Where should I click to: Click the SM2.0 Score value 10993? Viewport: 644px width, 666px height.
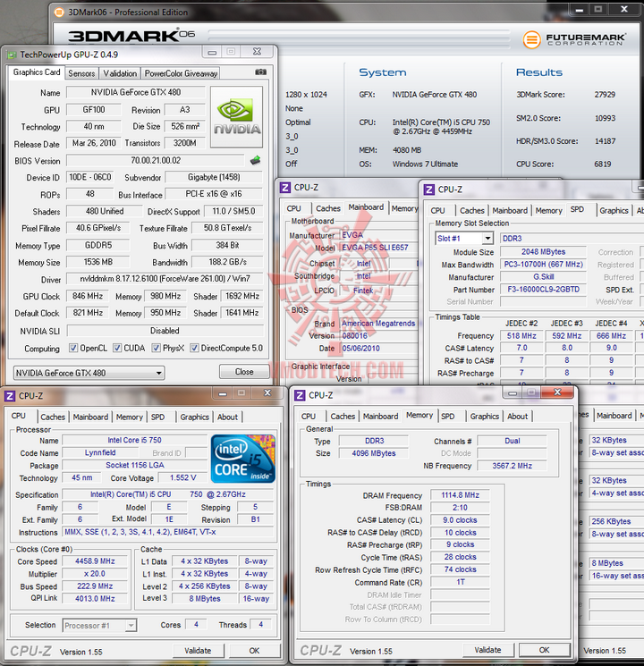click(x=605, y=118)
